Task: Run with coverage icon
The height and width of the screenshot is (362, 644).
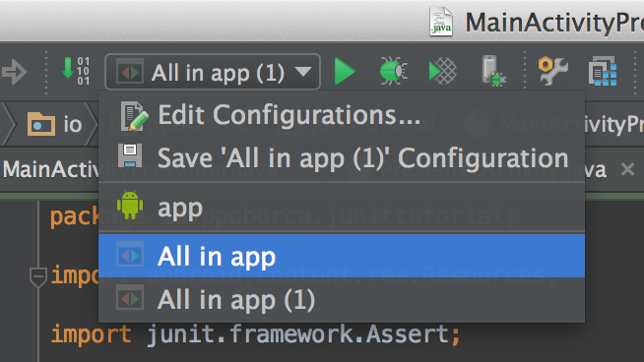Action: [x=442, y=72]
